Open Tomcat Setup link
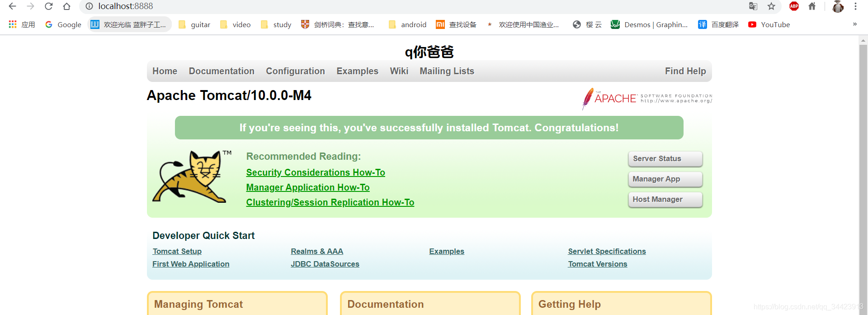The width and height of the screenshot is (868, 315). (x=177, y=251)
